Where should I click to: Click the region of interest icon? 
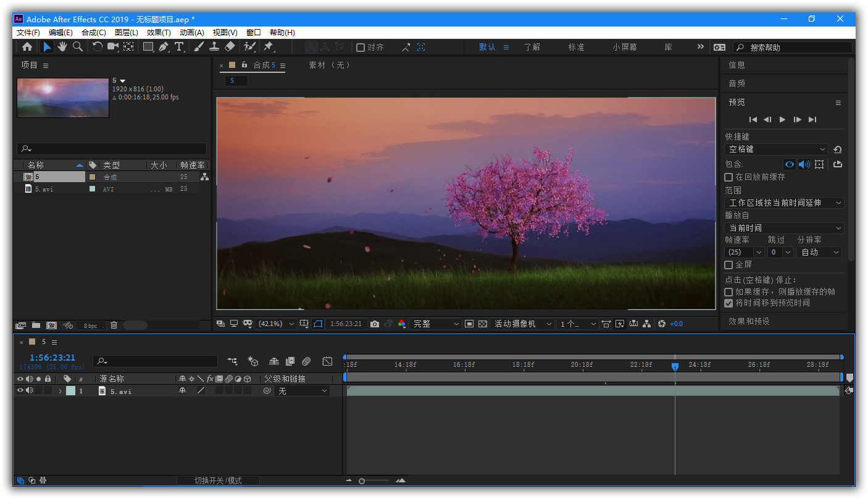(469, 324)
